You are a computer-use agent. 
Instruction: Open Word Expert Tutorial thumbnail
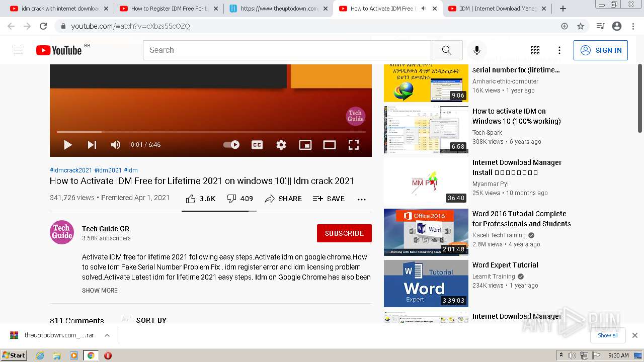click(426, 284)
